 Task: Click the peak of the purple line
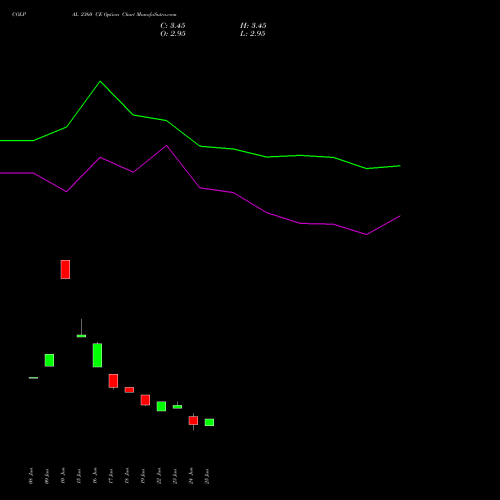pos(167,146)
